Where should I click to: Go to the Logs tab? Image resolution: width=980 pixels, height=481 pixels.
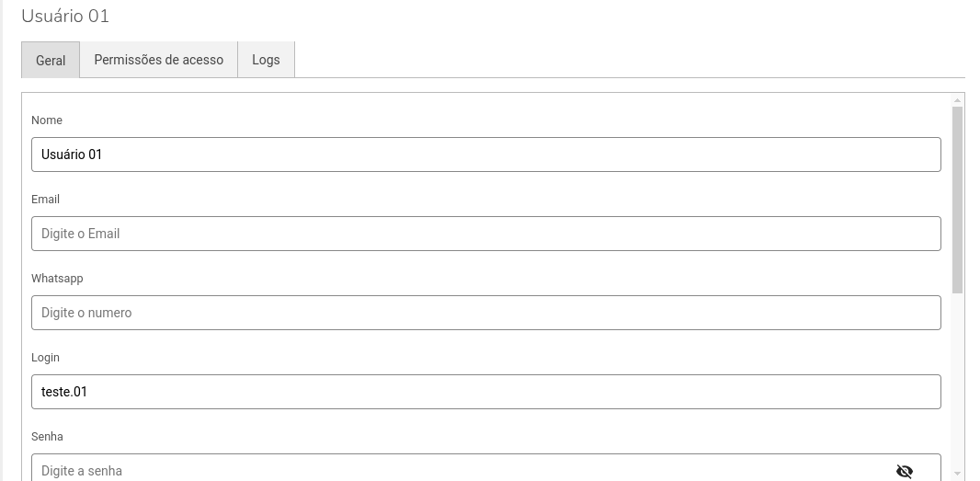(266, 60)
